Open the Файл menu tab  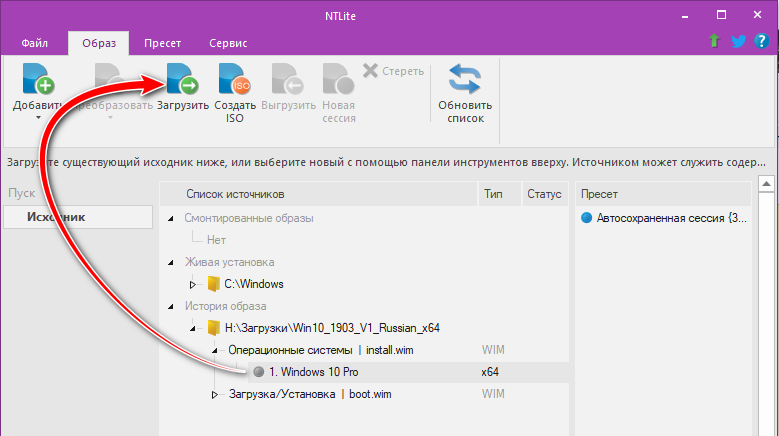pos(34,43)
